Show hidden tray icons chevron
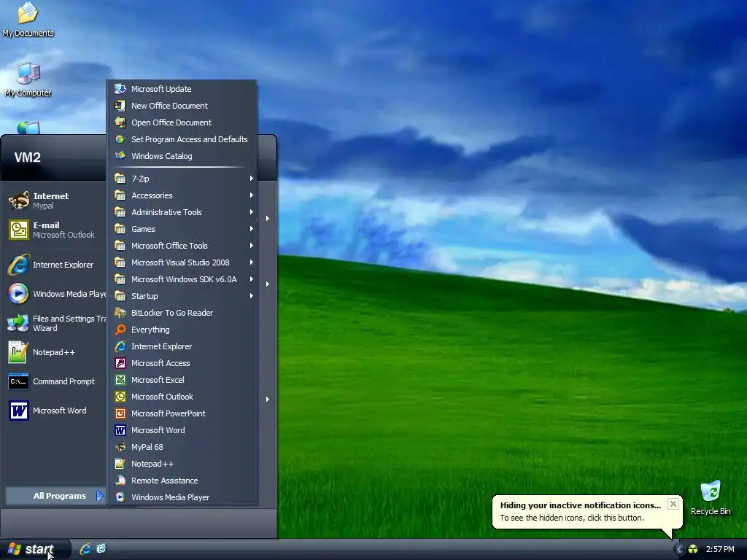The image size is (747, 560). pos(679,549)
